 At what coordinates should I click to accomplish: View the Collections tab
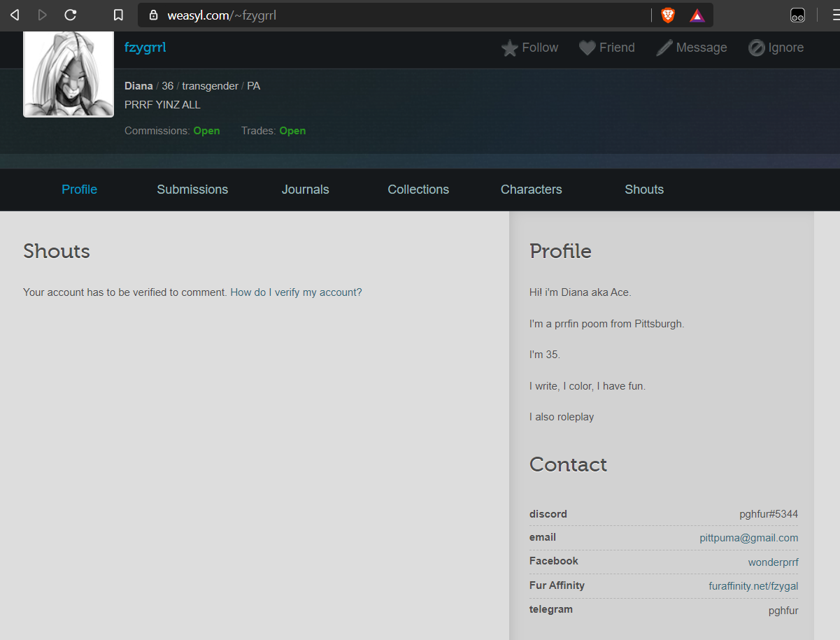point(418,190)
